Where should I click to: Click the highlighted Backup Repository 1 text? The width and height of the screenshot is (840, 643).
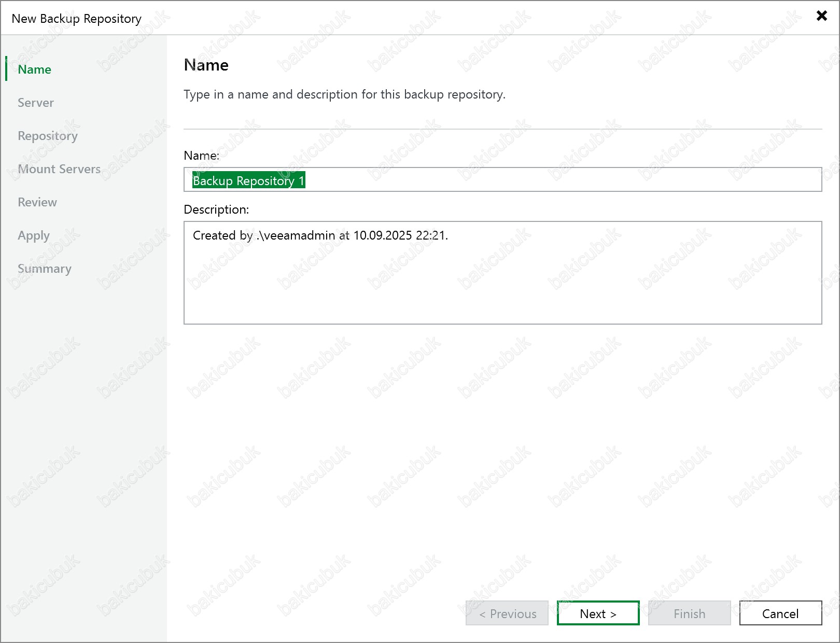248,180
